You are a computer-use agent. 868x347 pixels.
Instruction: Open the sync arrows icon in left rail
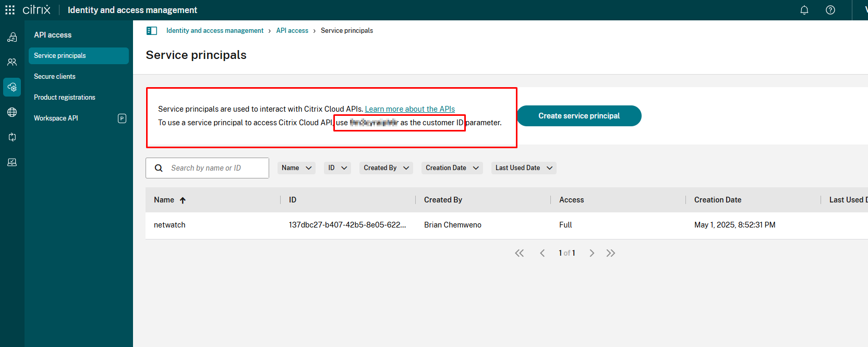(12, 137)
